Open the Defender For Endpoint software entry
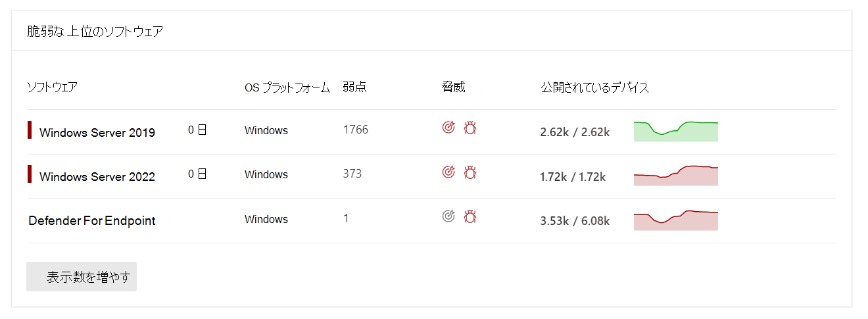This screenshot has height=319, width=868. tap(92, 221)
